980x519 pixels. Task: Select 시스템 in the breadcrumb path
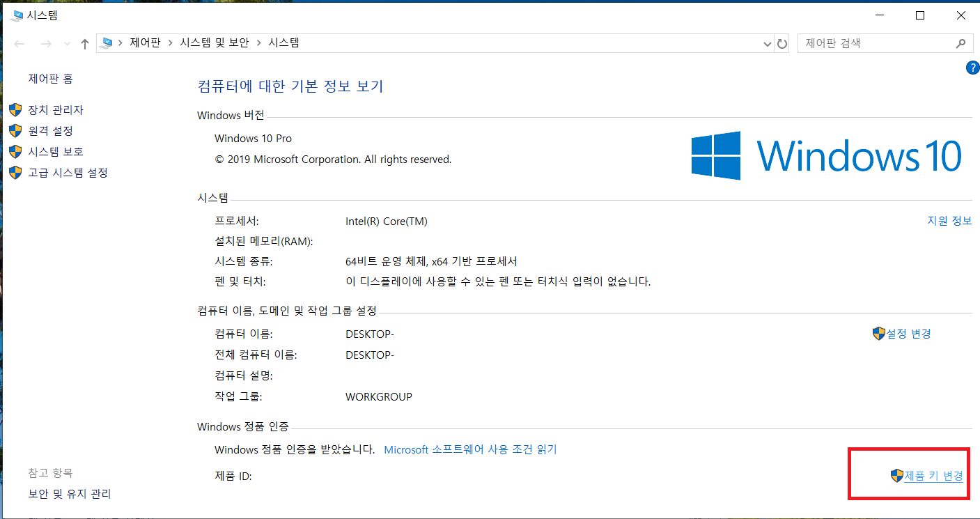point(284,43)
